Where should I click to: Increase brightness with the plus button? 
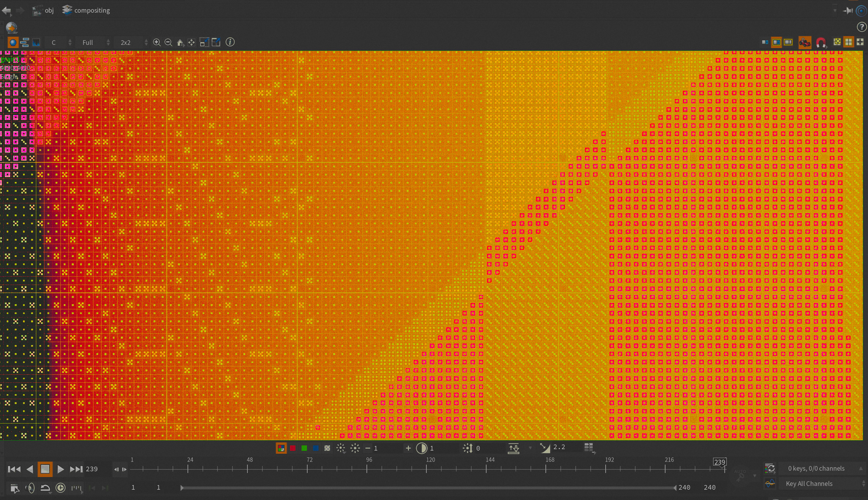[408, 448]
